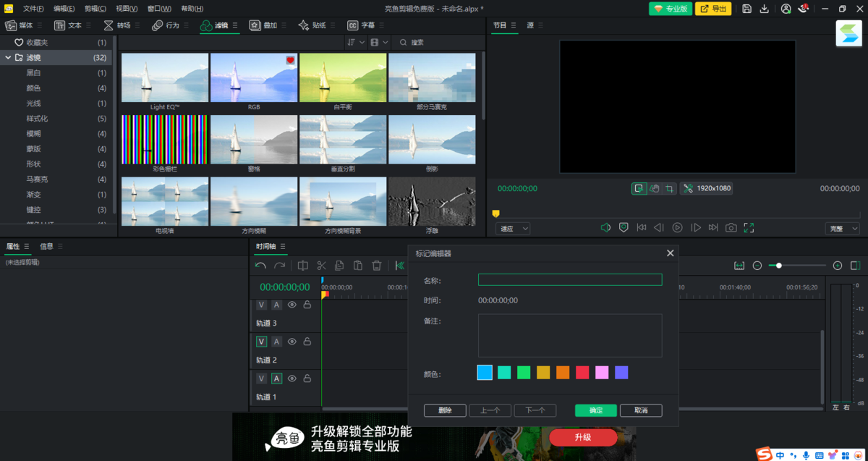868x461 pixels.
Task: Click the paste clipboard icon
Action: point(358,266)
